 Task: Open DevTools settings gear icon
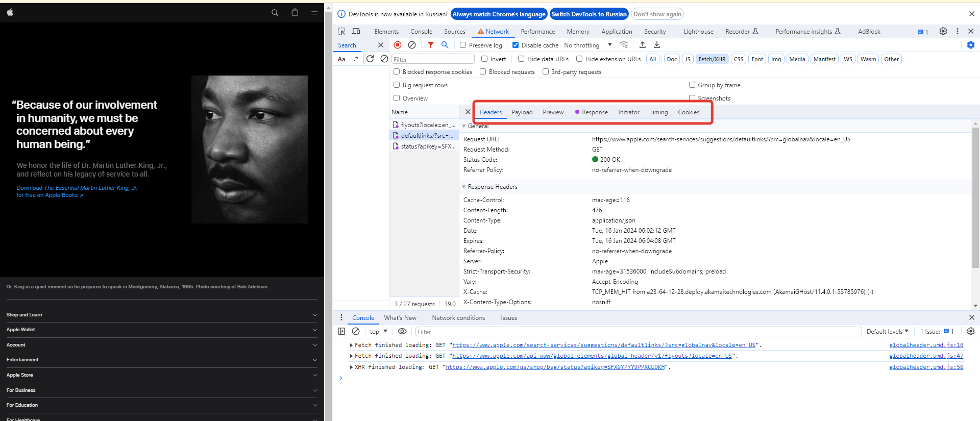coord(943,31)
